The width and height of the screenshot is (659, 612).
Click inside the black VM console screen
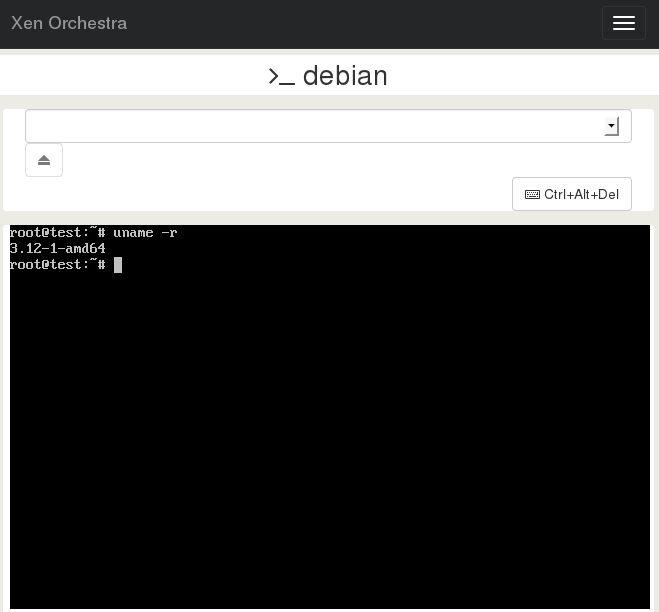click(x=330, y=417)
